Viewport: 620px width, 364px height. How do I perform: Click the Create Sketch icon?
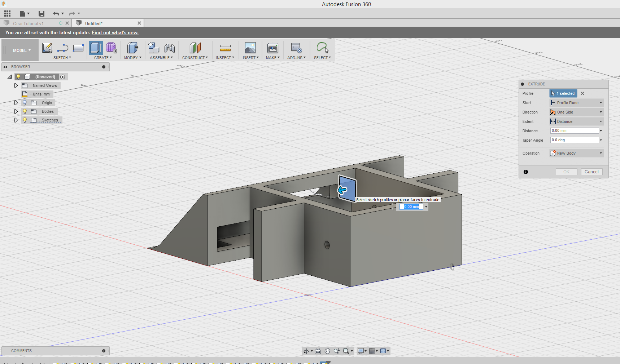pos(47,48)
